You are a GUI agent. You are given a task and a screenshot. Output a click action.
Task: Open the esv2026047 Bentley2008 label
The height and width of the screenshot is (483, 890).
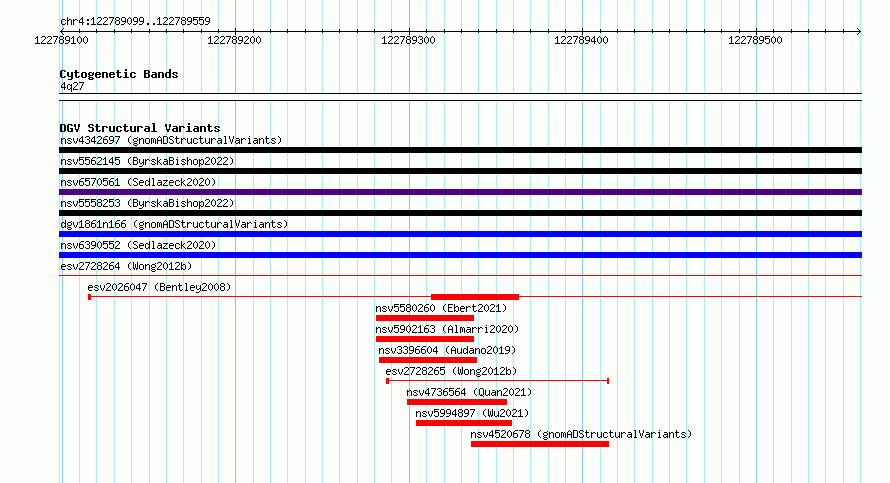point(159,287)
